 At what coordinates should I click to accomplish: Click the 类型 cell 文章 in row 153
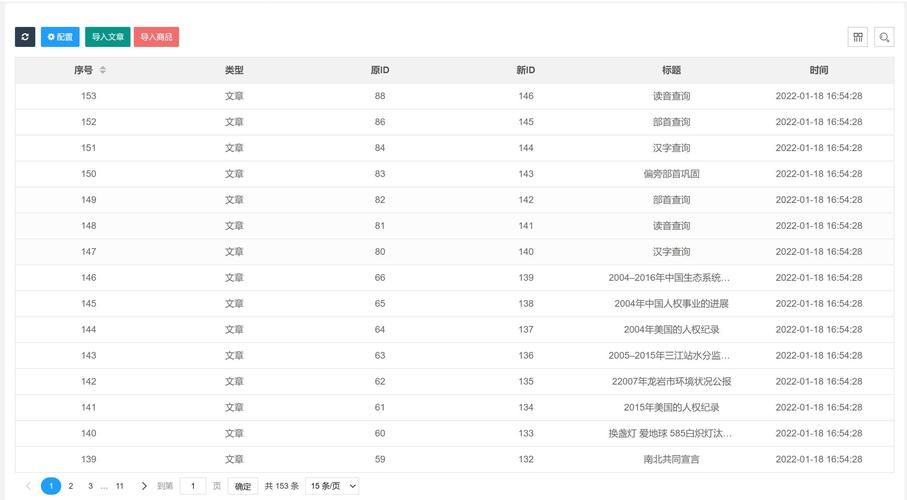pyautogui.click(x=234, y=96)
